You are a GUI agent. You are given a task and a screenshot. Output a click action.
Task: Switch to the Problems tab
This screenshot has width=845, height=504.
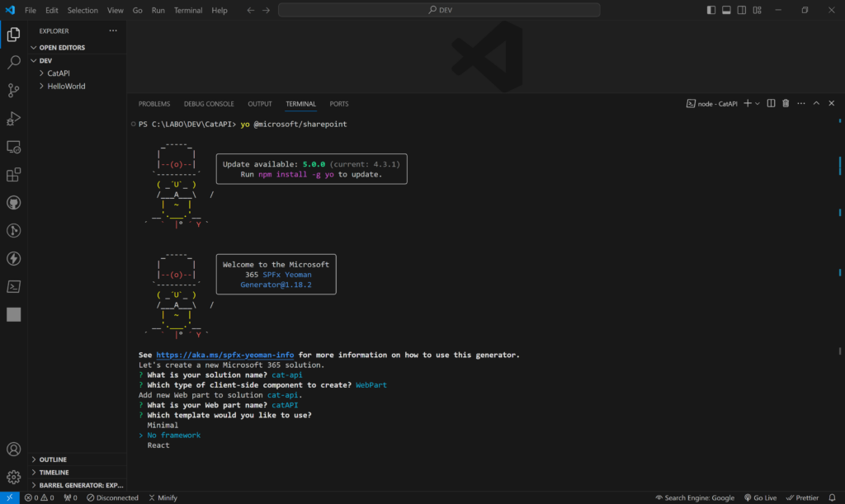pyautogui.click(x=154, y=104)
